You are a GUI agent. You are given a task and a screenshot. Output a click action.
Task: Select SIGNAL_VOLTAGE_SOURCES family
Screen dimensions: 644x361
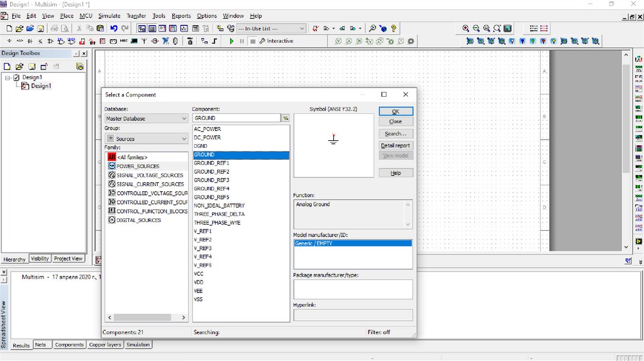coord(150,175)
